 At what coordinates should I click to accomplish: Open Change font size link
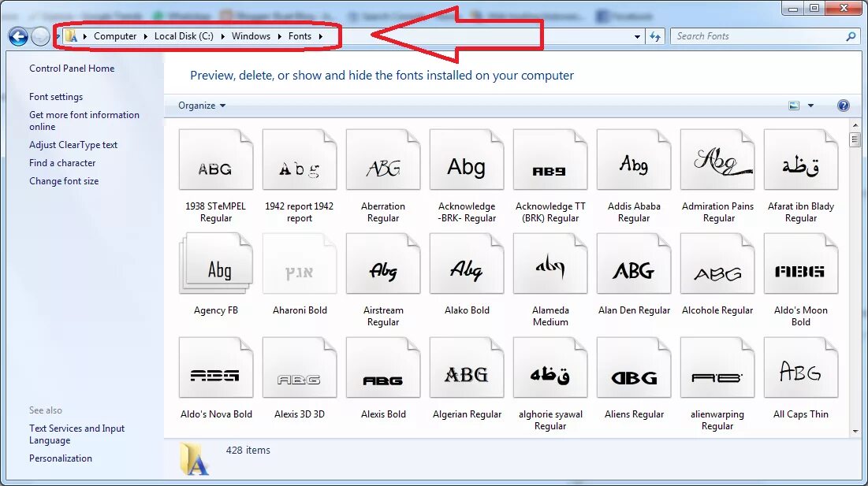coord(64,181)
